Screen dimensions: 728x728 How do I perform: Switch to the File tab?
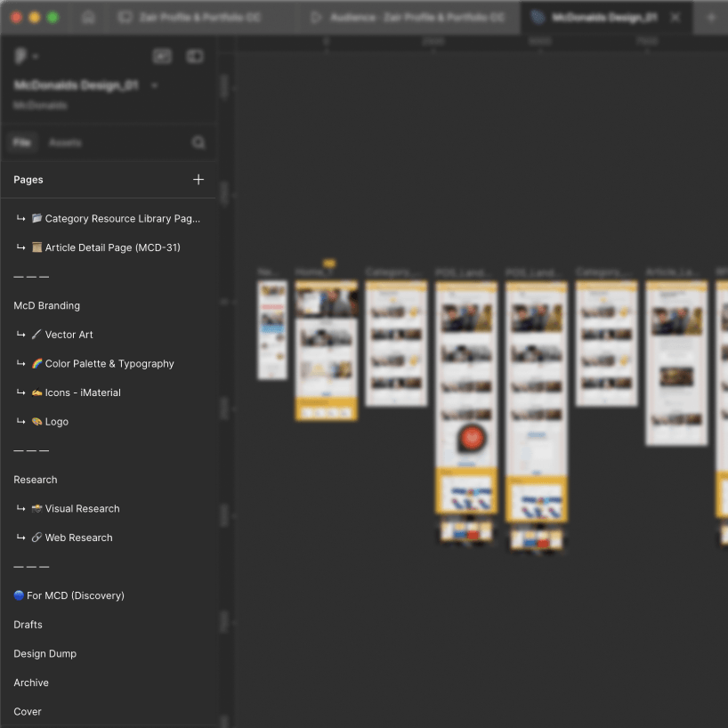click(x=22, y=142)
